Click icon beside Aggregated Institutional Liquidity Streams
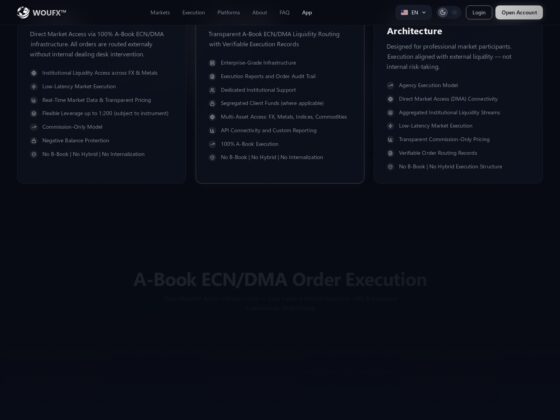 pyautogui.click(x=390, y=112)
